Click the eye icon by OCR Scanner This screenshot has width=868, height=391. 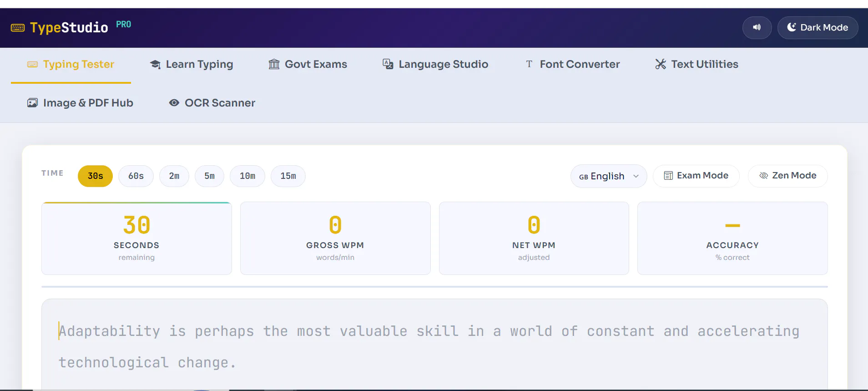(174, 103)
